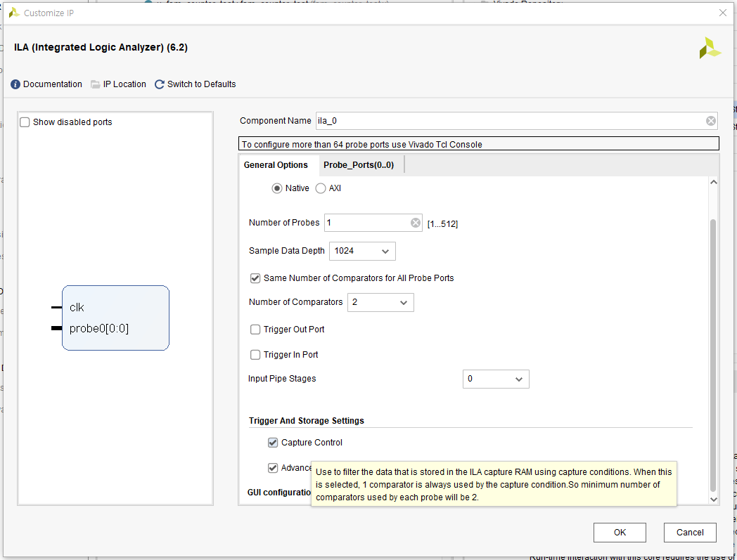Click the options panel scroll down arrow
737x560 pixels.
714,500
